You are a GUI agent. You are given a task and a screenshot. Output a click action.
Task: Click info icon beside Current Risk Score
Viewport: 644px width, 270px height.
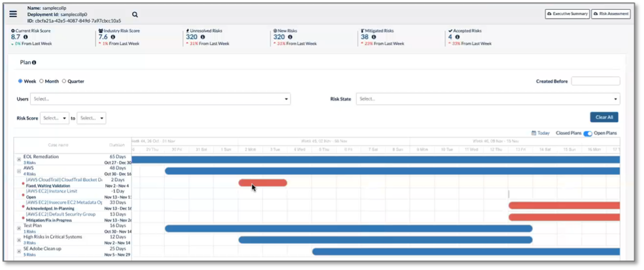[x=25, y=37]
